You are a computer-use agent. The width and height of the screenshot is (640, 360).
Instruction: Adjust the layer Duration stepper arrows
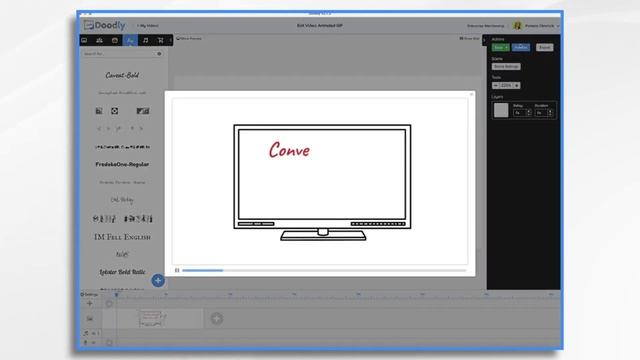pyautogui.click(x=550, y=113)
